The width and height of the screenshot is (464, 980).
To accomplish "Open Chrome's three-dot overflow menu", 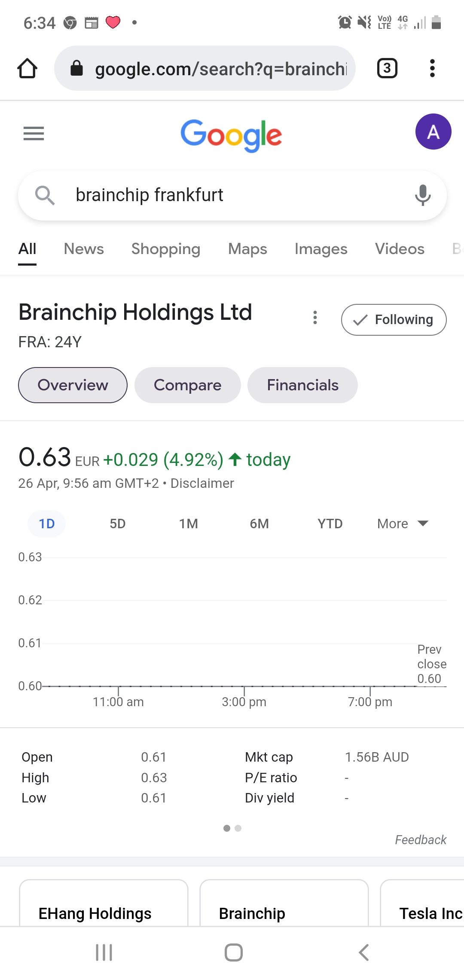I will click(x=432, y=68).
